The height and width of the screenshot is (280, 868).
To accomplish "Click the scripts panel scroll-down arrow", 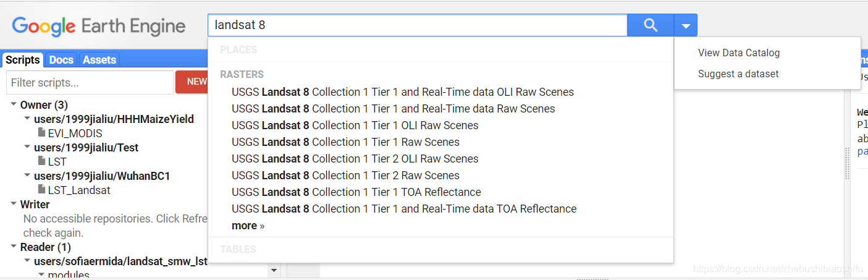I will [274, 270].
